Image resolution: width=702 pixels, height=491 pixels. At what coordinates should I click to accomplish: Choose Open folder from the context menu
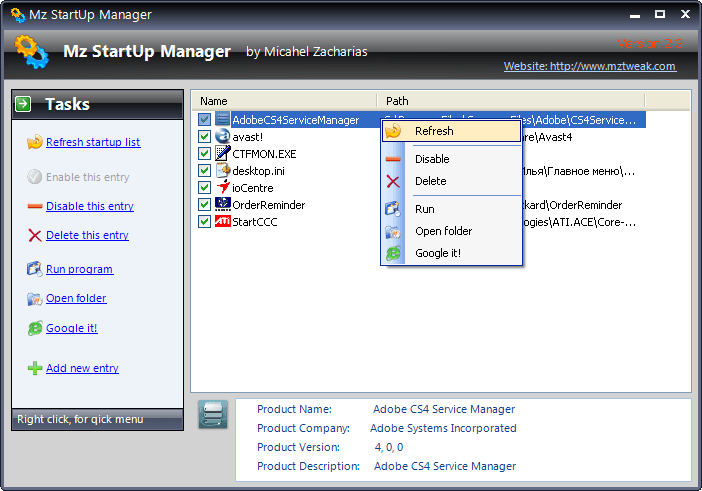pyautogui.click(x=451, y=231)
